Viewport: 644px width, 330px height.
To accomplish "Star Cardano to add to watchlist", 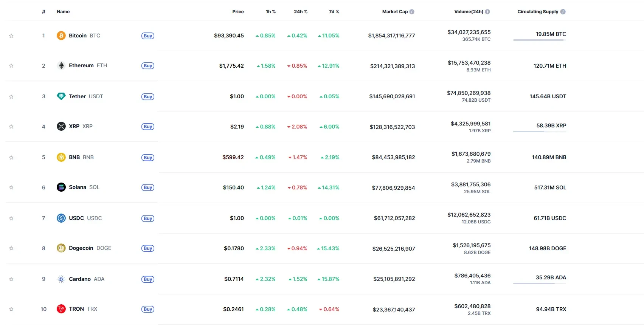I will pyautogui.click(x=11, y=279).
